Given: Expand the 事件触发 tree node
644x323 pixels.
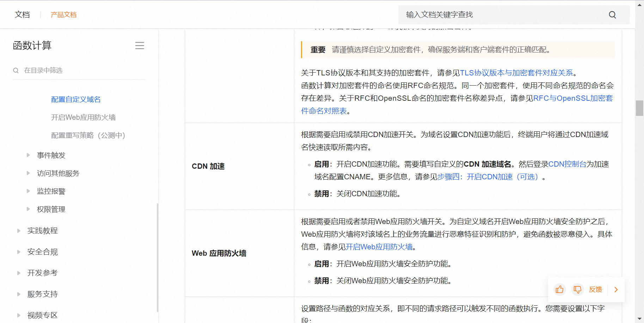Looking at the screenshot, I should pos(28,155).
